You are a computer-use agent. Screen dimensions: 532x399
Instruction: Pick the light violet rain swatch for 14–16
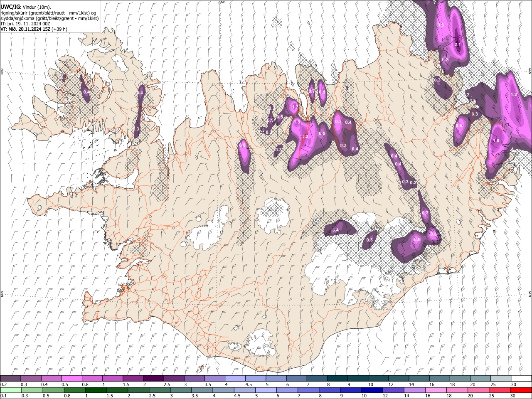415,390
